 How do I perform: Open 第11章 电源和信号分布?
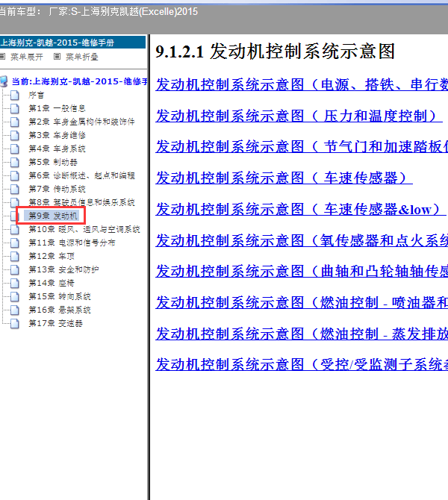[x=72, y=243]
